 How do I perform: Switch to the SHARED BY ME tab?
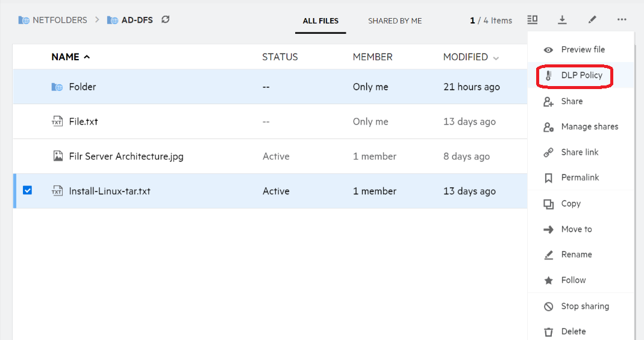395,20
